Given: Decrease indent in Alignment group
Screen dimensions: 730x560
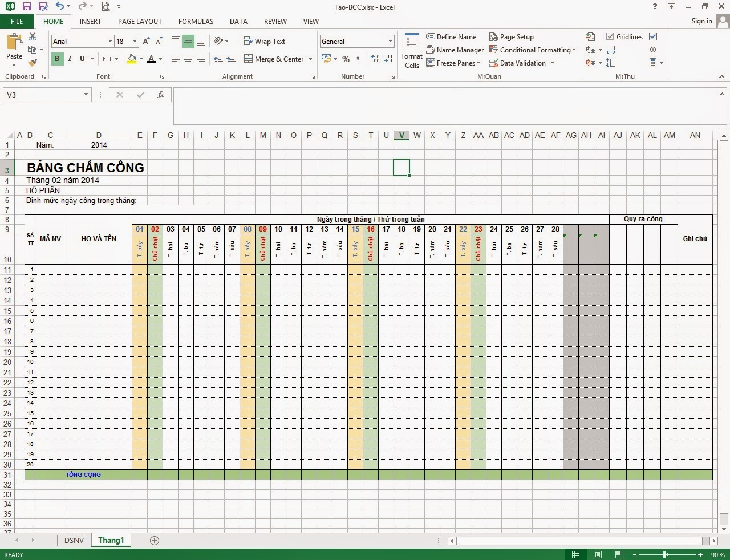Looking at the screenshot, I should tap(218, 59).
